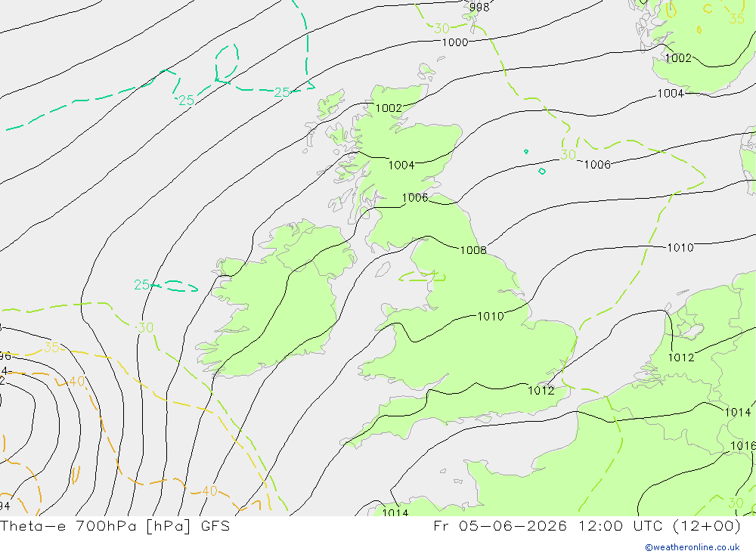Click the 1006 isobar label over the North Sea
Image resolution: width=756 pixels, height=554 pixels.
(x=597, y=165)
